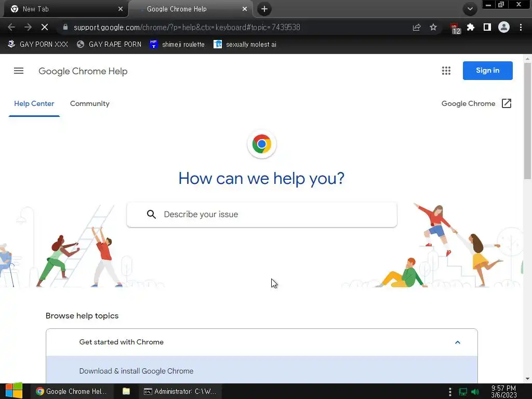The image size is (532, 399).
Task: Stop loading the page
Action: point(45,27)
